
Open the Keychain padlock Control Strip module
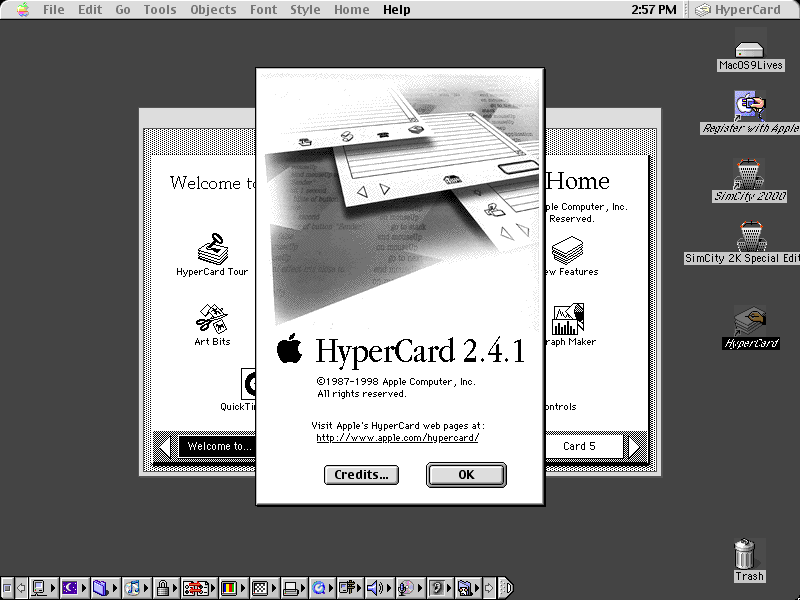[163, 588]
